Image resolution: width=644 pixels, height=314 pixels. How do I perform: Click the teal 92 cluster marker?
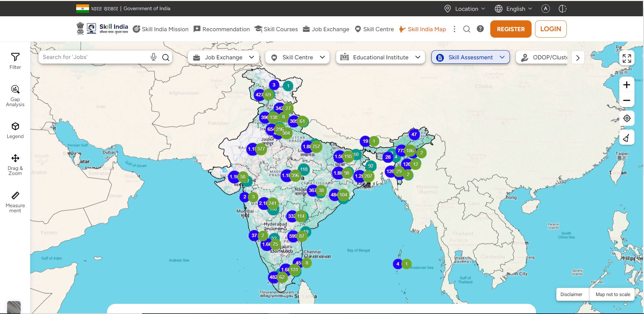[x=371, y=166]
